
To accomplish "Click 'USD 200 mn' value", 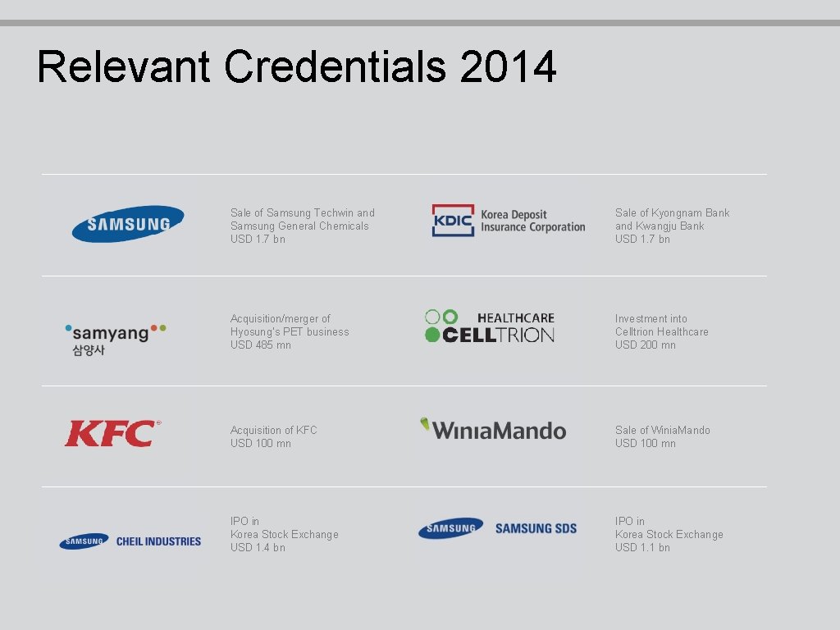I will point(646,345).
